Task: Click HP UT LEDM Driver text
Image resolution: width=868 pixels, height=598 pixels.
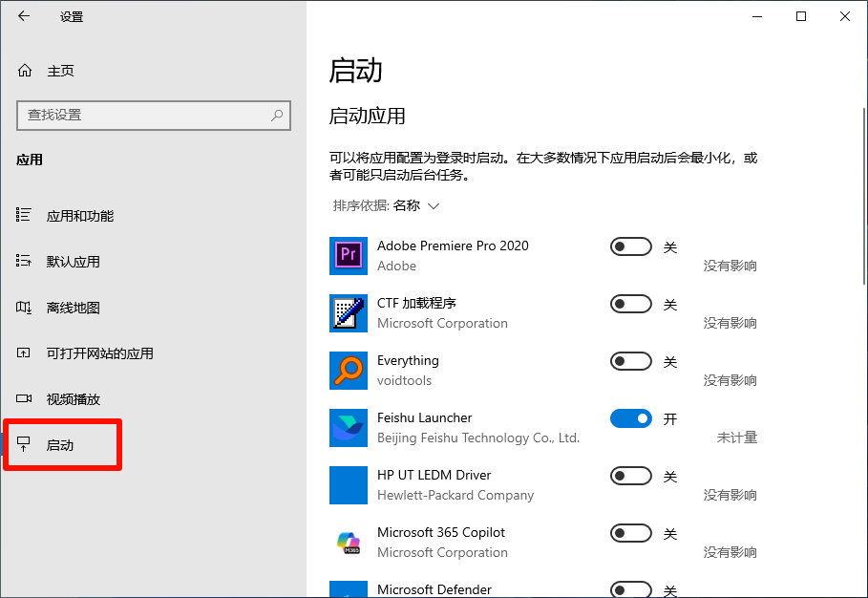Action: [x=434, y=475]
